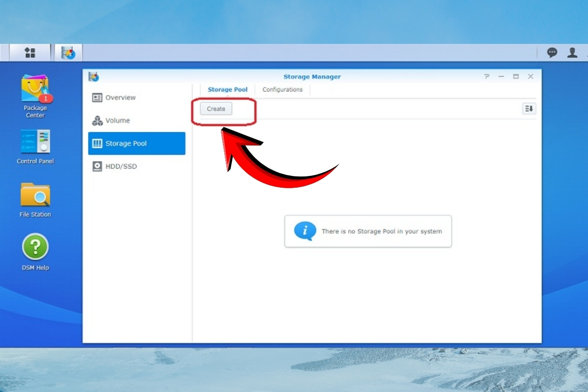Viewport: 588px width, 392px height.
Task: Click the sort order icon button
Action: [529, 109]
